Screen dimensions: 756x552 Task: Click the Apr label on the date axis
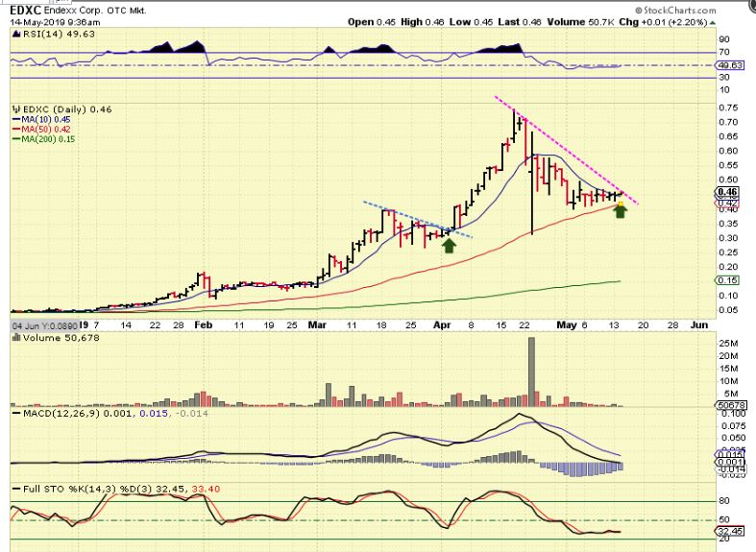tap(442, 325)
